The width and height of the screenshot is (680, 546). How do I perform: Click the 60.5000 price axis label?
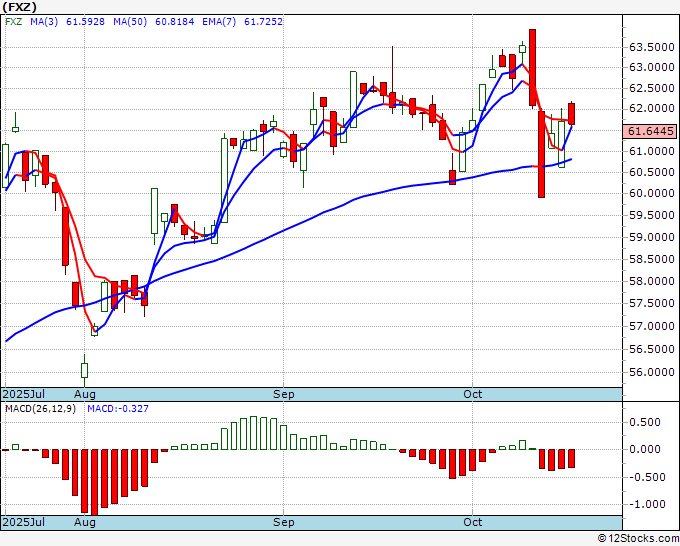click(x=652, y=172)
